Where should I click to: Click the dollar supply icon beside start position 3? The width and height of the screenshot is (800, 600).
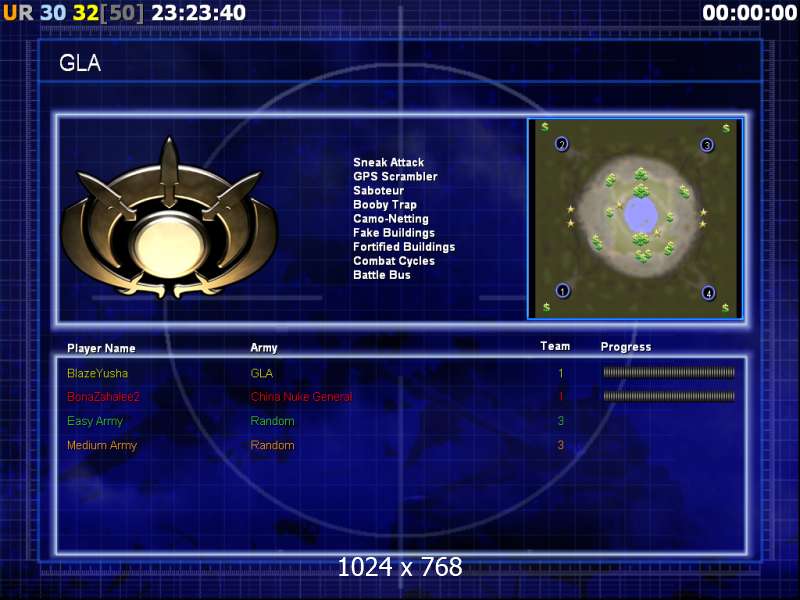coord(726,129)
